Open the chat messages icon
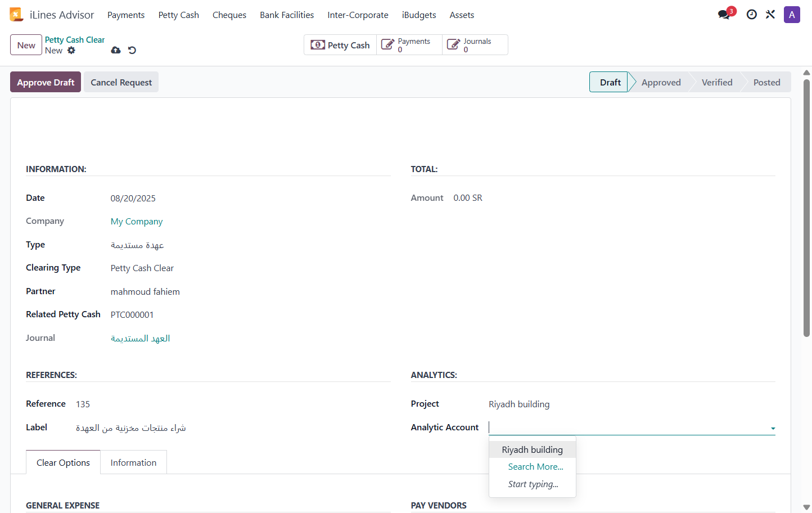The width and height of the screenshot is (812, 513). pos(724,15)
